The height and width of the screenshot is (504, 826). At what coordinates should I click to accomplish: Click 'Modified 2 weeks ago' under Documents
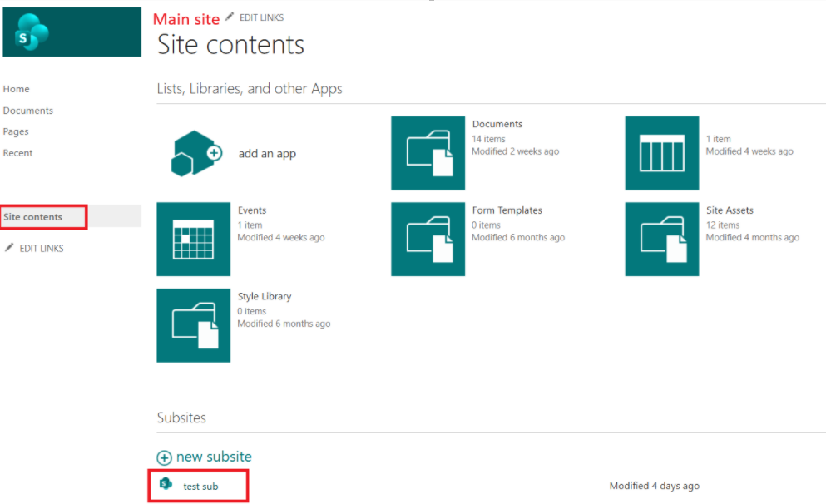pyautogui.click(x=515, y=151)
